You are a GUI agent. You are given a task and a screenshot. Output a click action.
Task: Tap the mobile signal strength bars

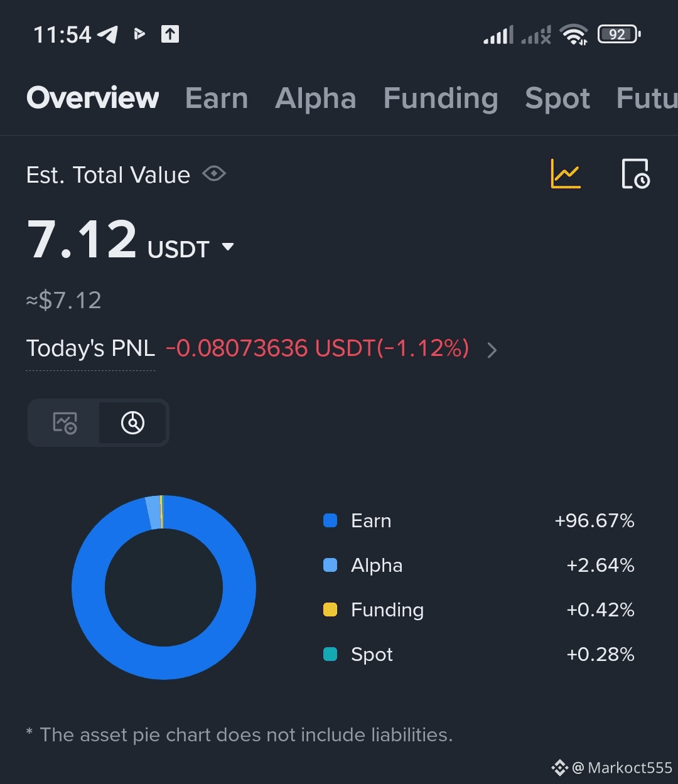[498, 35]
